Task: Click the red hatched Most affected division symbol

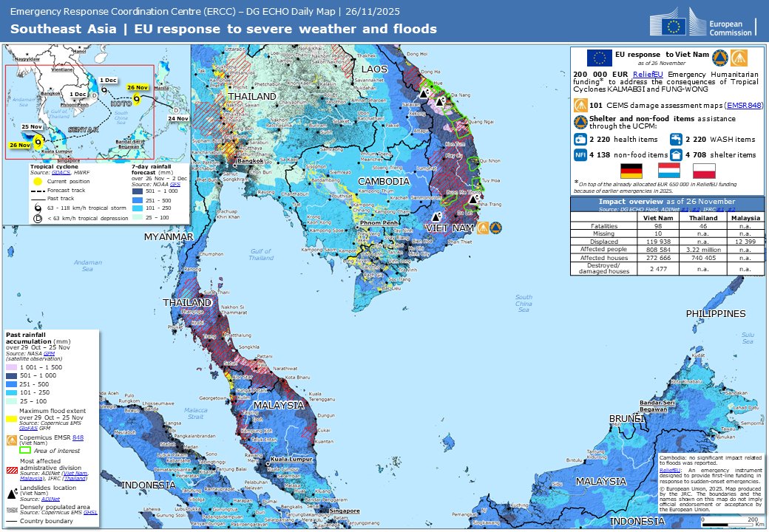Action: (13, 470)
